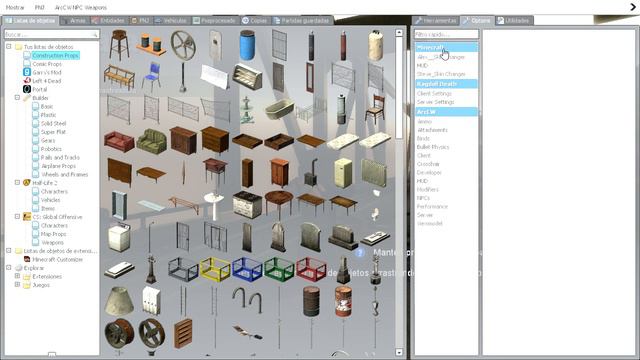640x360 pixels.
Task: Open ArcCW Performance options
Action: point(432,207)
